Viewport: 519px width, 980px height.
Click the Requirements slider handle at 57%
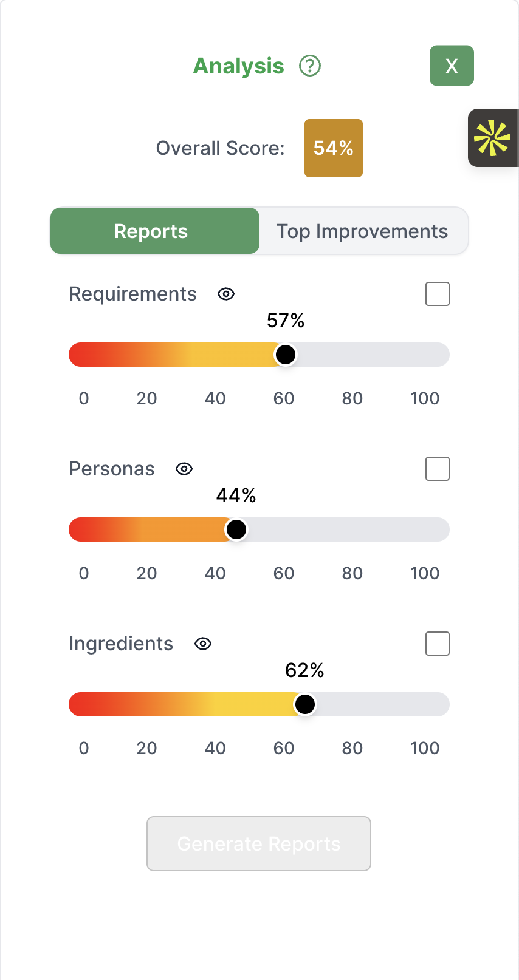[x=286, y=355]
